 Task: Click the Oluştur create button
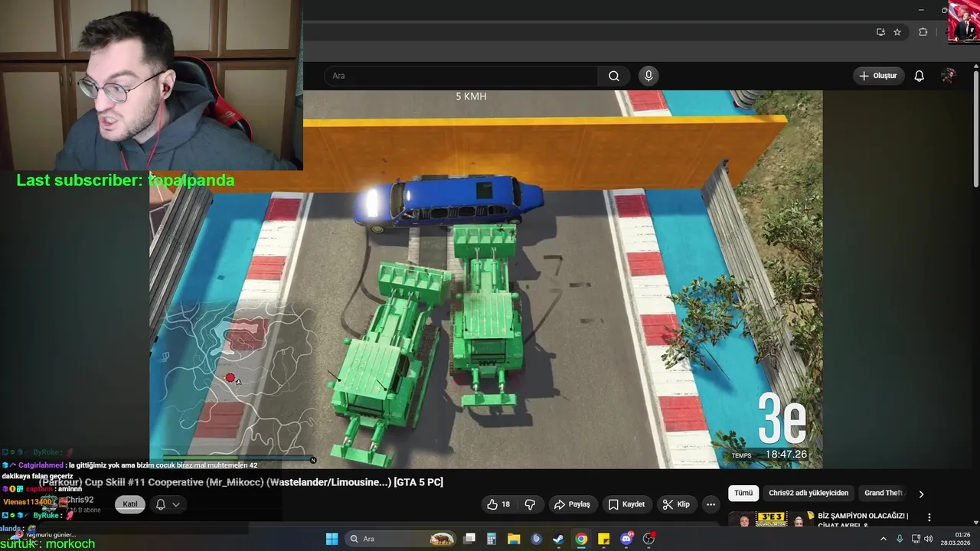878,76
